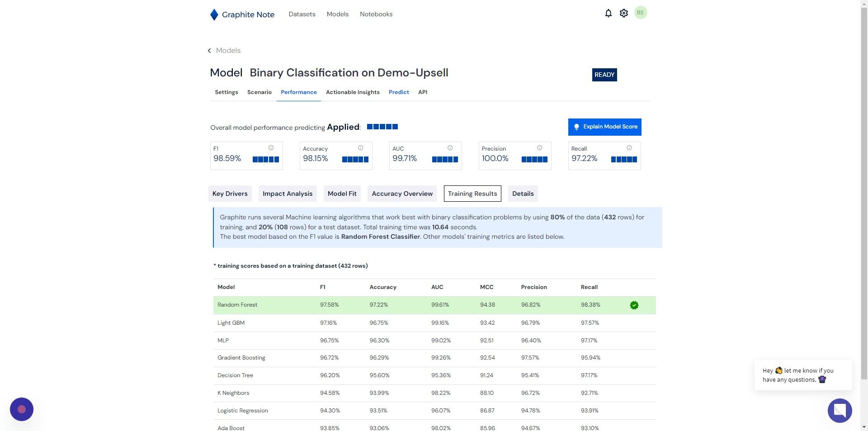The height and width of the screenshot is (431, 868).
Task: Click the info icon on Precision card
Action: tap(539, 148)
